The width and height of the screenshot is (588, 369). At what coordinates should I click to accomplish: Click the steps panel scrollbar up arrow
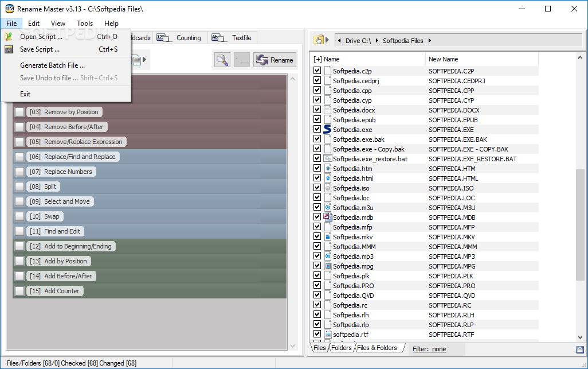[292, 79]
